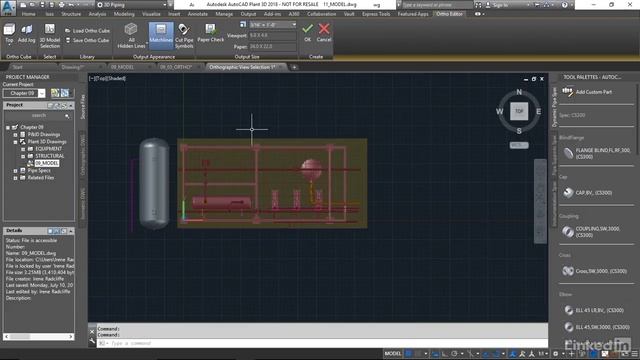Click the TOP face of the ViewCube

(x=519, y=111)
